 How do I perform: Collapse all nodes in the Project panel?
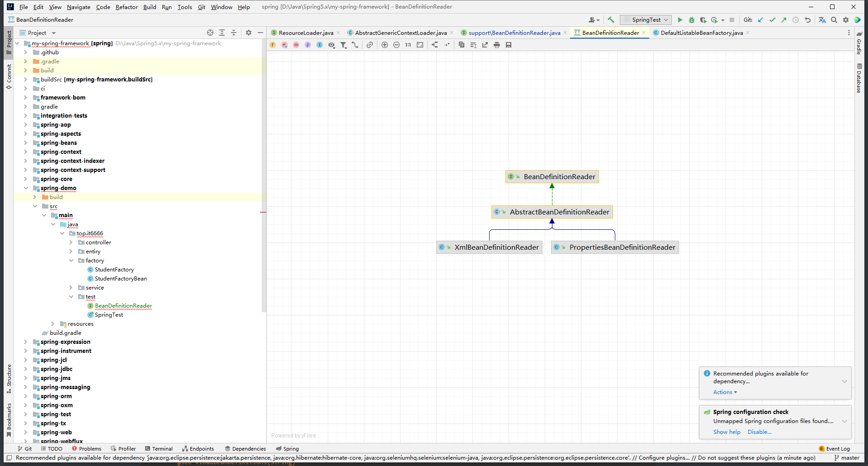[234, 33]
